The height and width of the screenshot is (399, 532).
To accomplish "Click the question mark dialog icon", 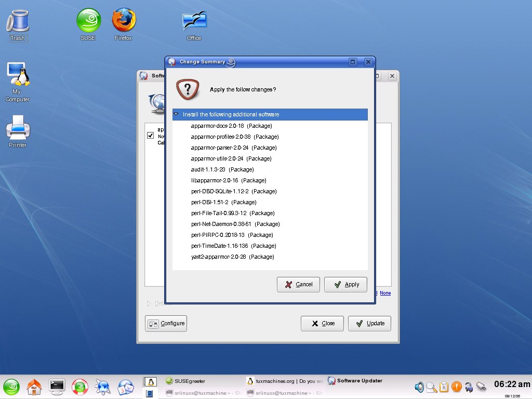I will 187,89.
